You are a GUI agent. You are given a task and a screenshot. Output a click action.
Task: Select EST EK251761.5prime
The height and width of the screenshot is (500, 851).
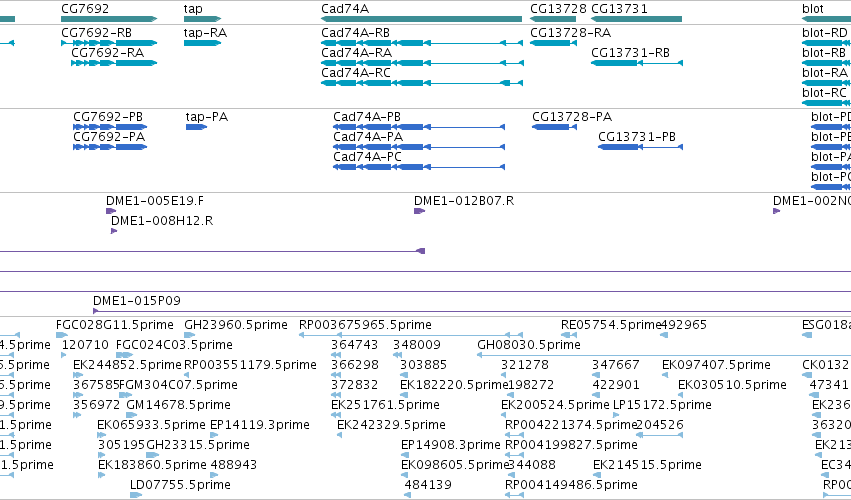pyautogui.click(x=336, y=415)
